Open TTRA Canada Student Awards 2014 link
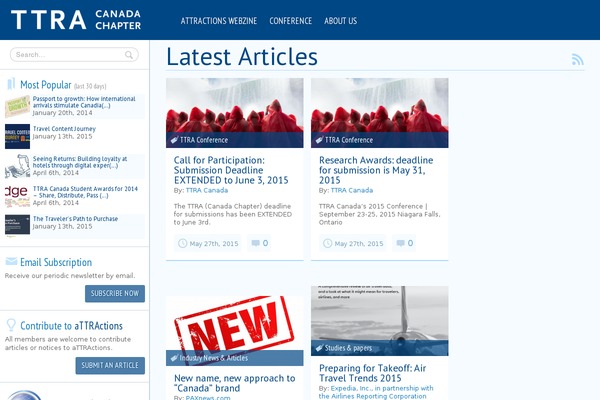 coord(85,192)
